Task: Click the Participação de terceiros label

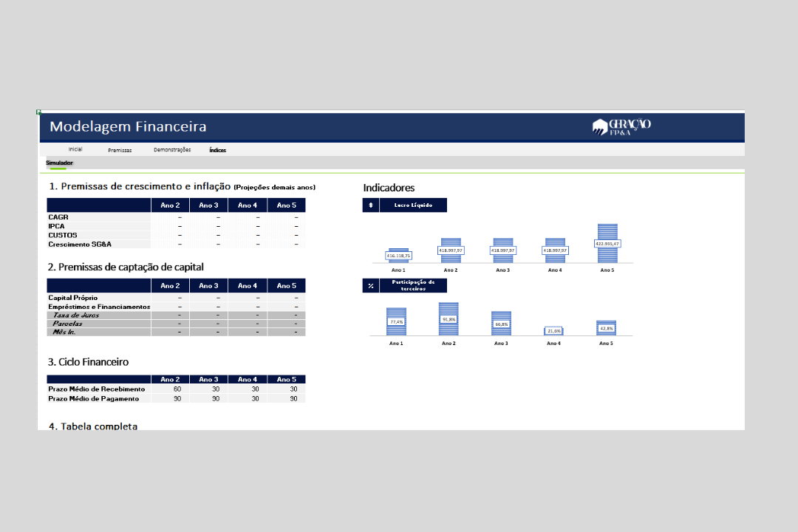Action: pyautogui.click(x=413, y=286)
